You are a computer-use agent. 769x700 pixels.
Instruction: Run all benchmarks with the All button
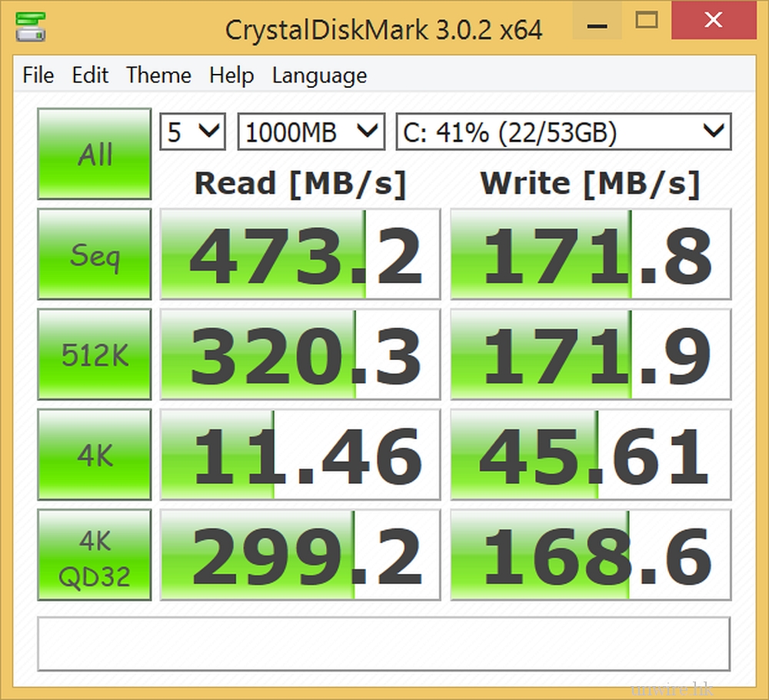[x=95, y=154]
